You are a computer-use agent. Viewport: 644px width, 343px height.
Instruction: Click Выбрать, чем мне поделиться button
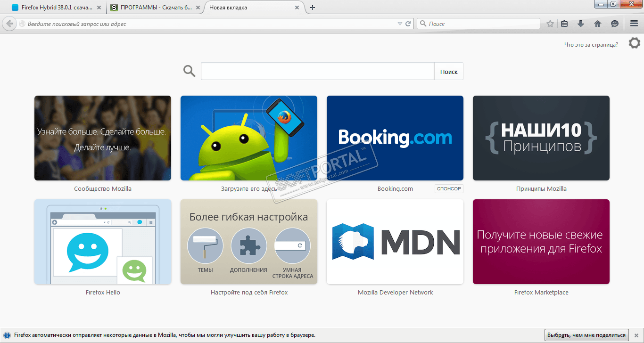tap(587, 335)
